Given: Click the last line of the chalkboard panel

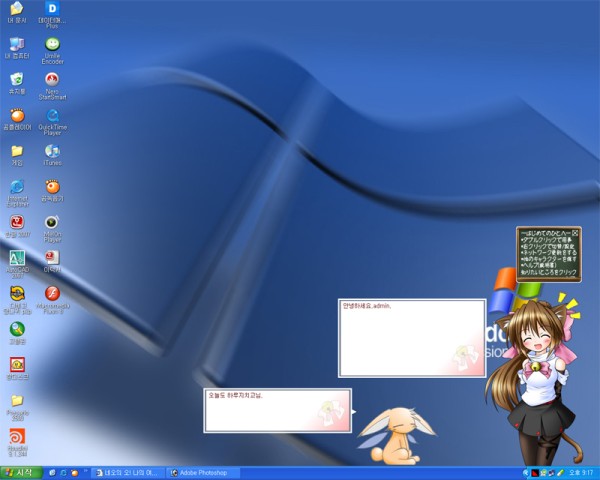Looking at the screenshot, I should 549,273.
